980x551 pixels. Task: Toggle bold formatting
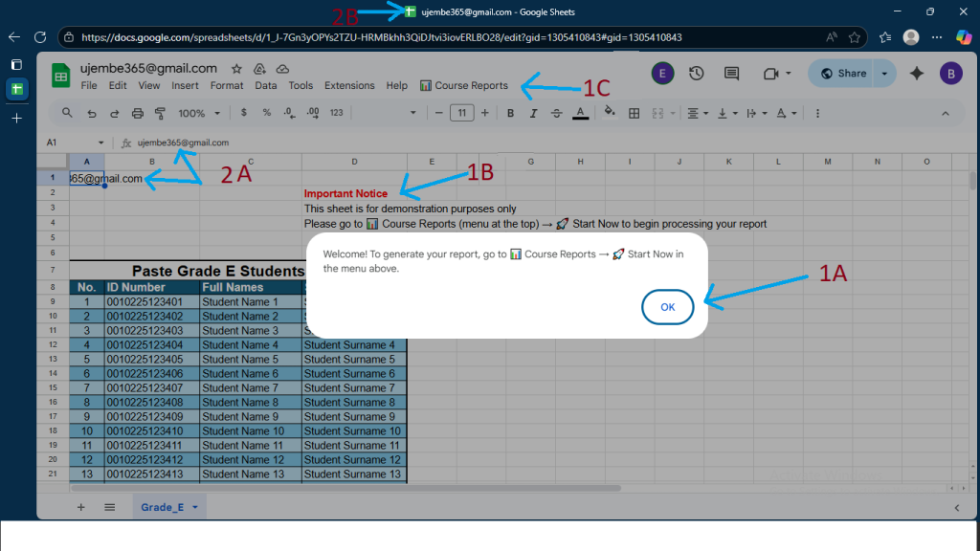510,113
